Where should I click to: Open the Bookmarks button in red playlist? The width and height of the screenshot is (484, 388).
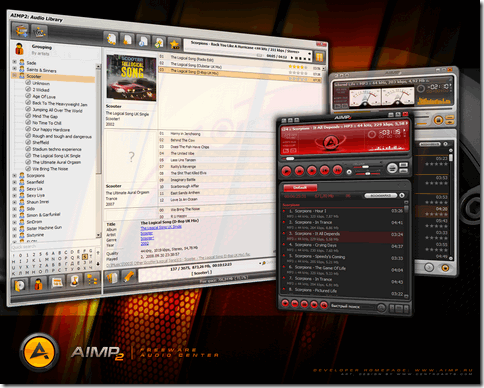(380, 195)
